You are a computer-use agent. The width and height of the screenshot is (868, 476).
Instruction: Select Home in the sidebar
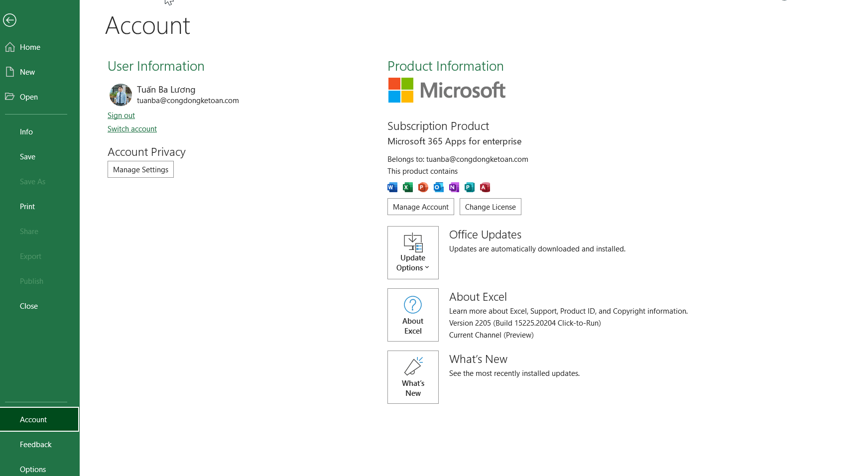pos(40,47)
